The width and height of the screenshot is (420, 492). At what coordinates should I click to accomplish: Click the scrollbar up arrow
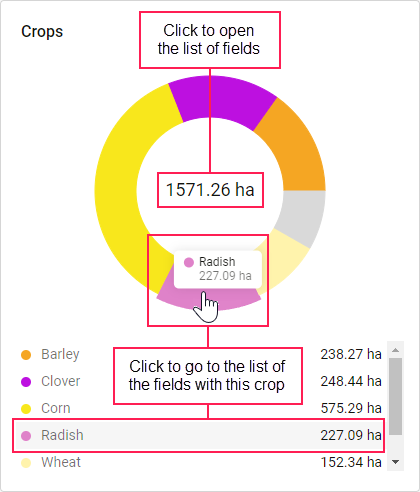pyautogui.click(x=396, y=350)
